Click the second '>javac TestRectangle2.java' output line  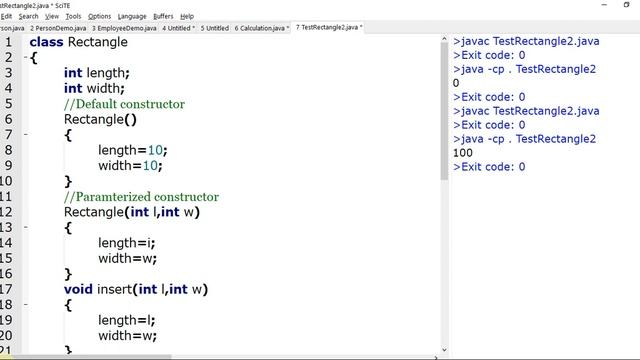point(526,111)
